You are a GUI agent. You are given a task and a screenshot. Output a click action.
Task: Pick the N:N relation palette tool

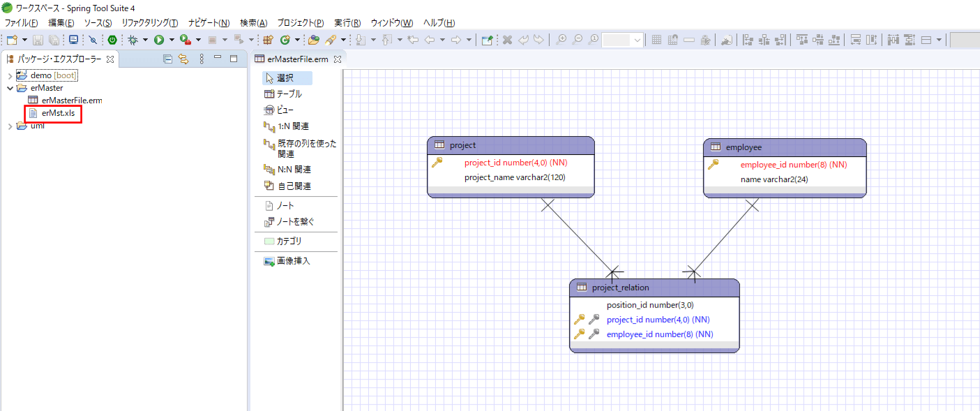coord(287,170)
